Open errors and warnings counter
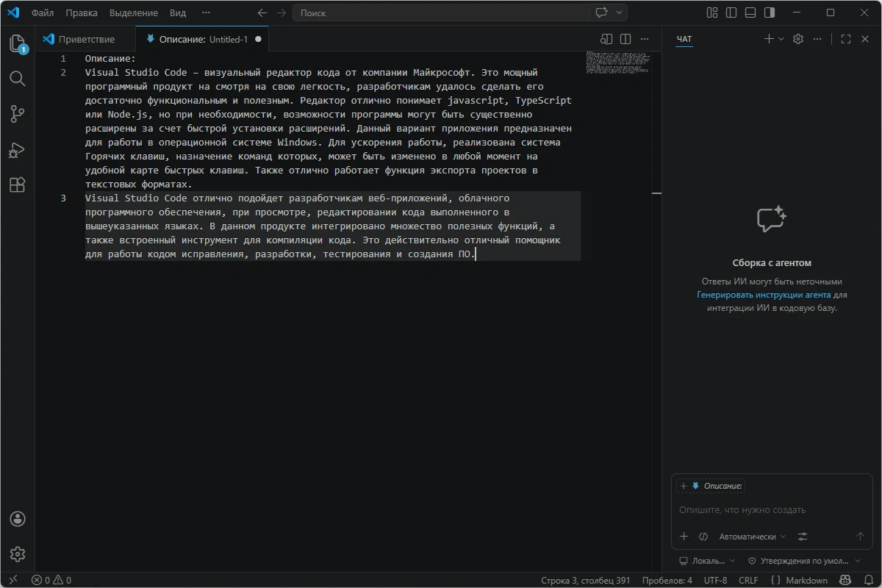882x588 pixels. tap(51, 580)
